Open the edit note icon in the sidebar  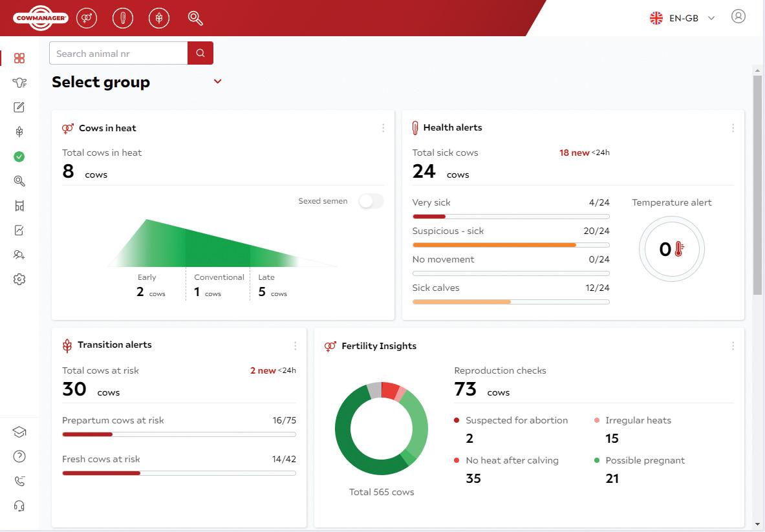tap(19, 107)
